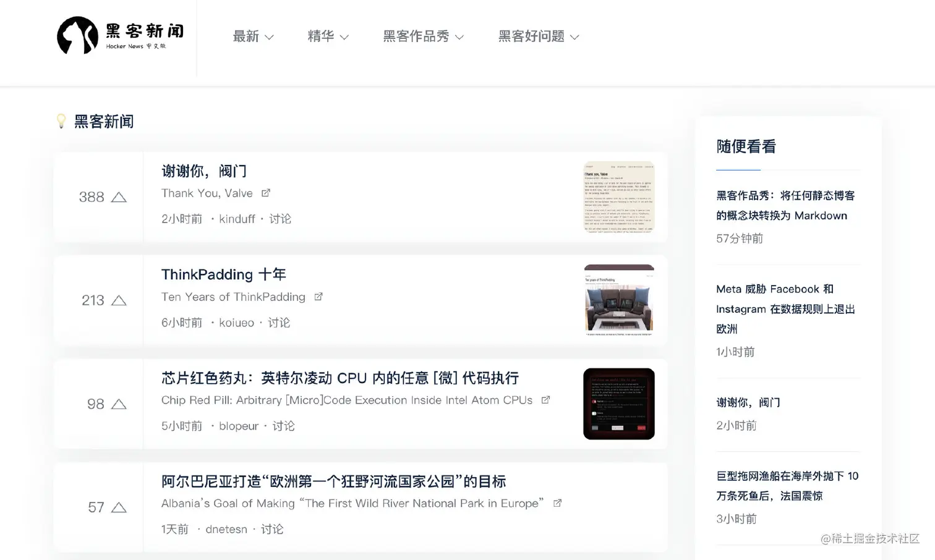Screen dimensions: 935x560
Task: Open external link icon for Albania's Goal
Action: point(557,503)
